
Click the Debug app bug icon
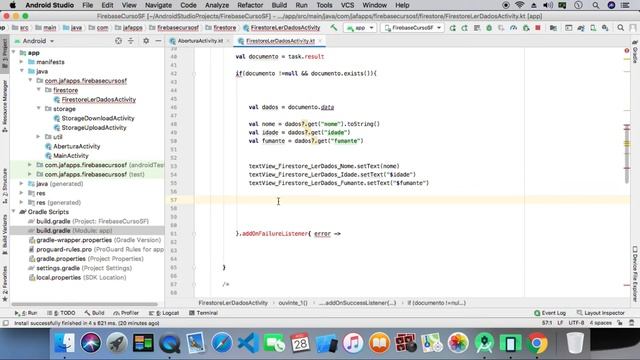[x=489, y=28]
